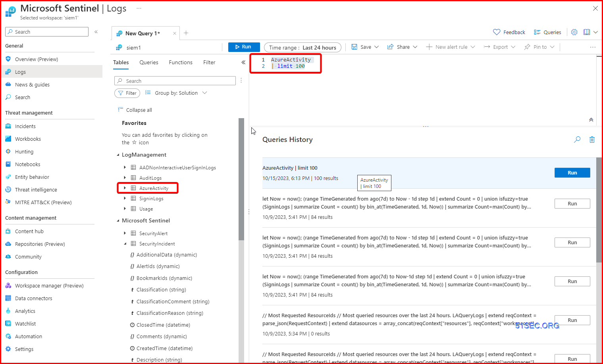This screenshot has height=364, width=603.
Task: Collapse the LogManagement group
Action: [118, 155]
